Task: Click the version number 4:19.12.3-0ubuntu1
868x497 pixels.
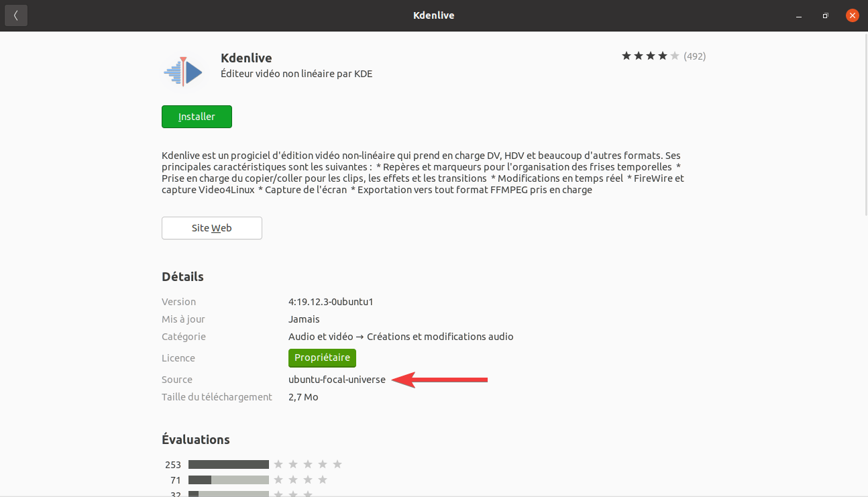Action: click(331, 302)
